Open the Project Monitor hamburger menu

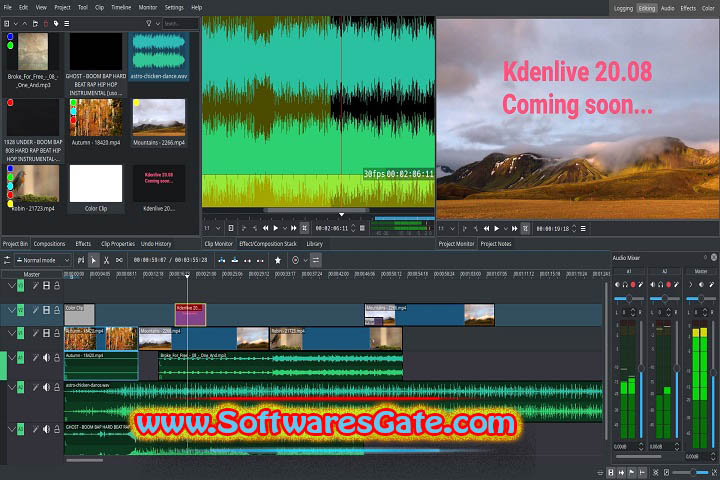coord(583,228)
